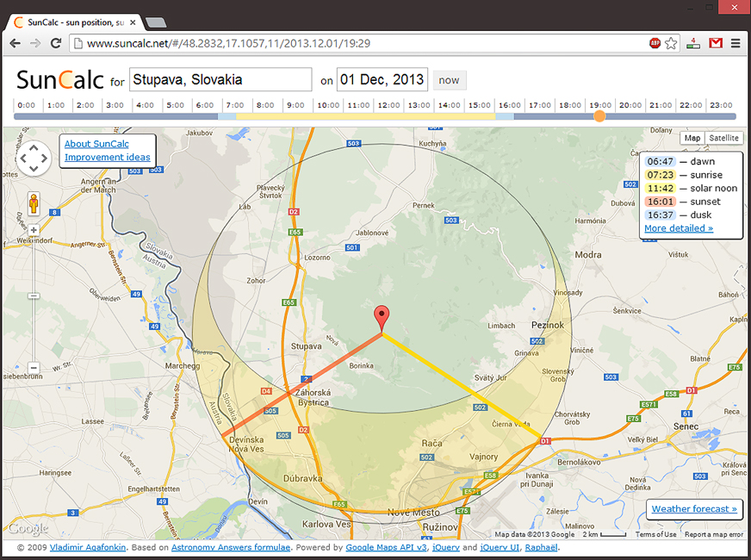Image resolution: width=751 pixels, height=560 pixels.
Task: Click the Stupava town label on the map
Action: [x=306, y=345]
